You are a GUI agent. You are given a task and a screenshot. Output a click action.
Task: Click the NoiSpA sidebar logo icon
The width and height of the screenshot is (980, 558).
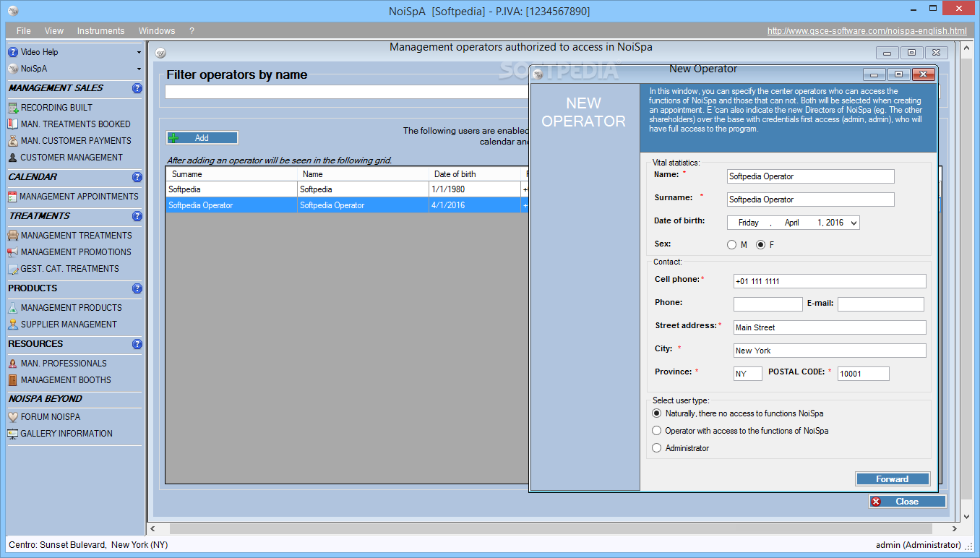coord(13,69)
